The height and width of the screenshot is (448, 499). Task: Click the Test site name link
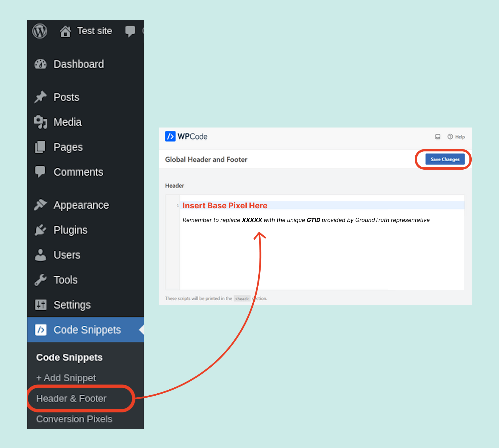click(95, 31)
